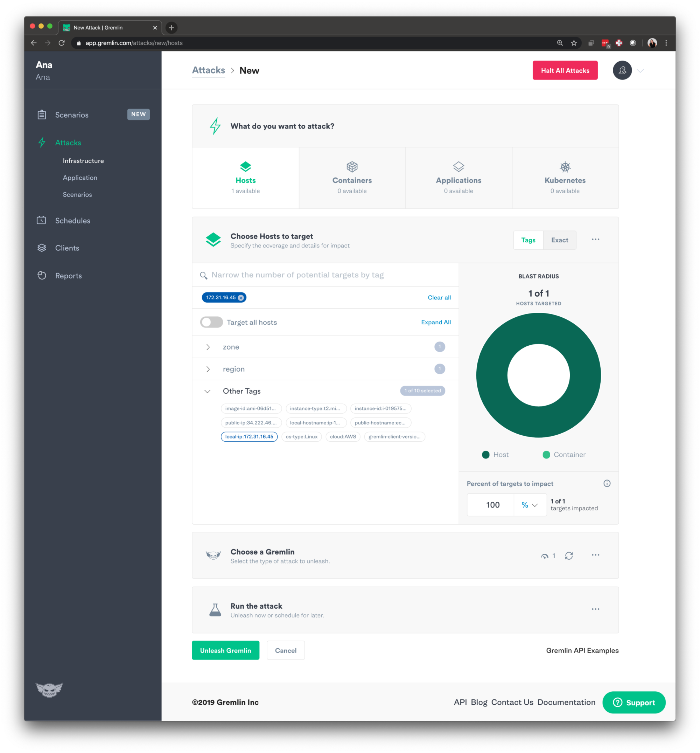
Task: Open more options for Choose Hosts to target
Action: coord(595,240)
